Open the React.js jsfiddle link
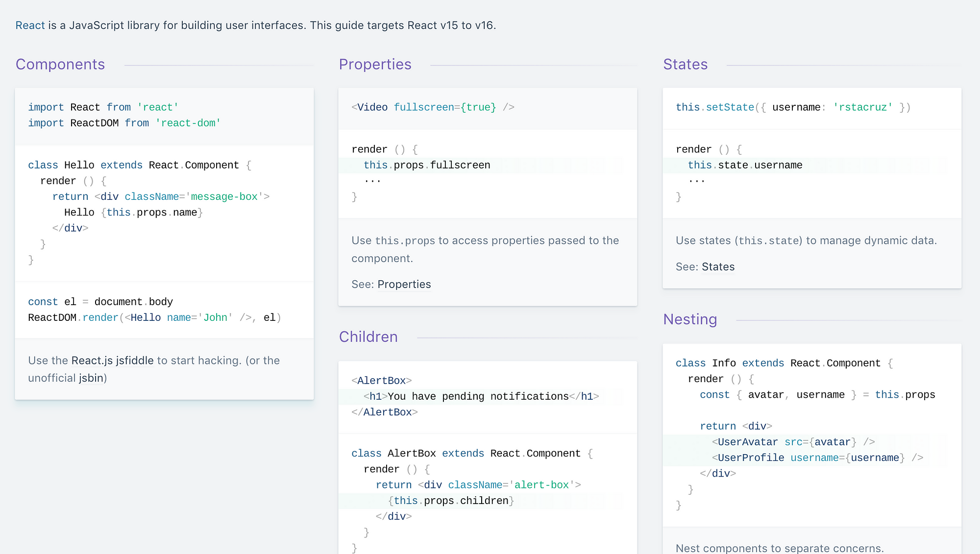Screen dimensions: 980x554 pos(112,361)
